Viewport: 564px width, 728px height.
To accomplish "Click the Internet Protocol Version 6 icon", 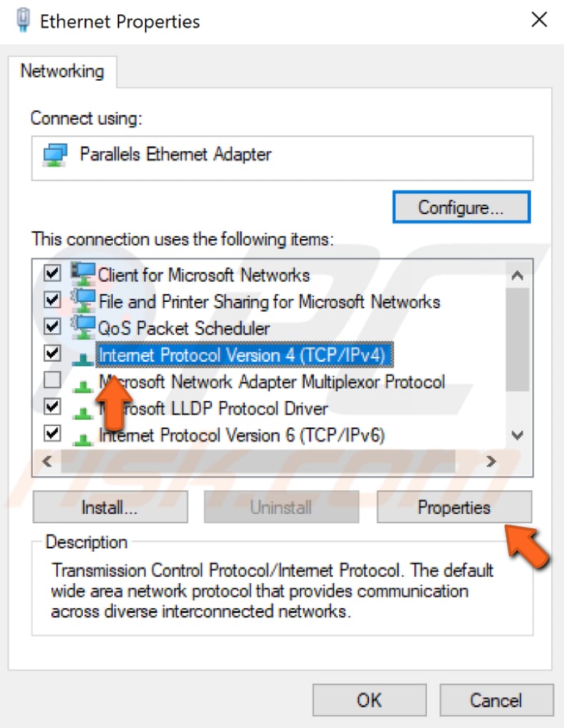I will point(83,435).
